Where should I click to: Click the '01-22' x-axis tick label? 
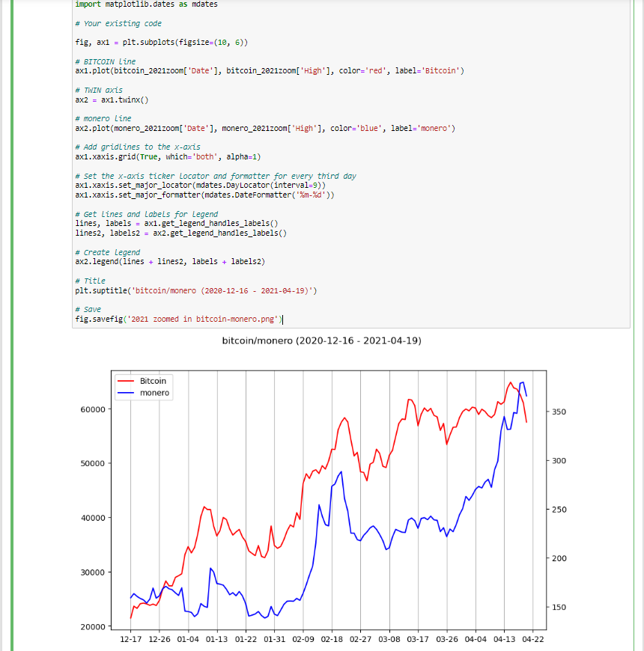(x=246, y=639)
